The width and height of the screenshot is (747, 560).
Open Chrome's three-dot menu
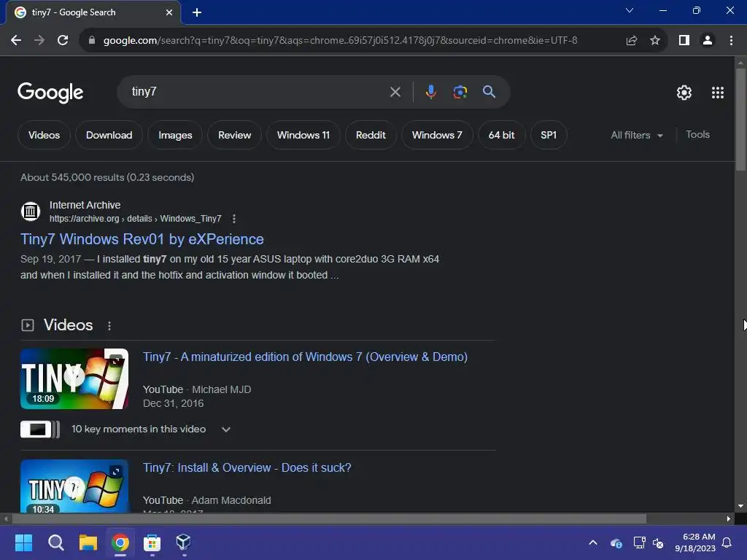[x=731, y=41]
